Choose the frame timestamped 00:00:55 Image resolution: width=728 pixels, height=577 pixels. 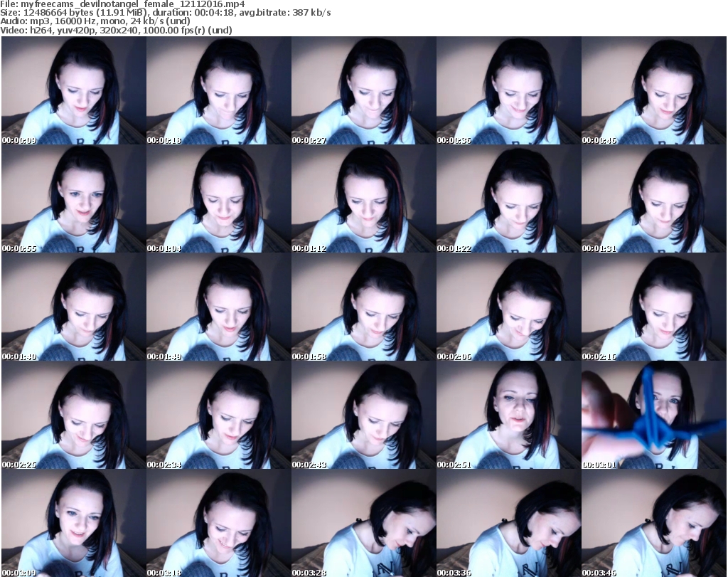coord(73,199)
